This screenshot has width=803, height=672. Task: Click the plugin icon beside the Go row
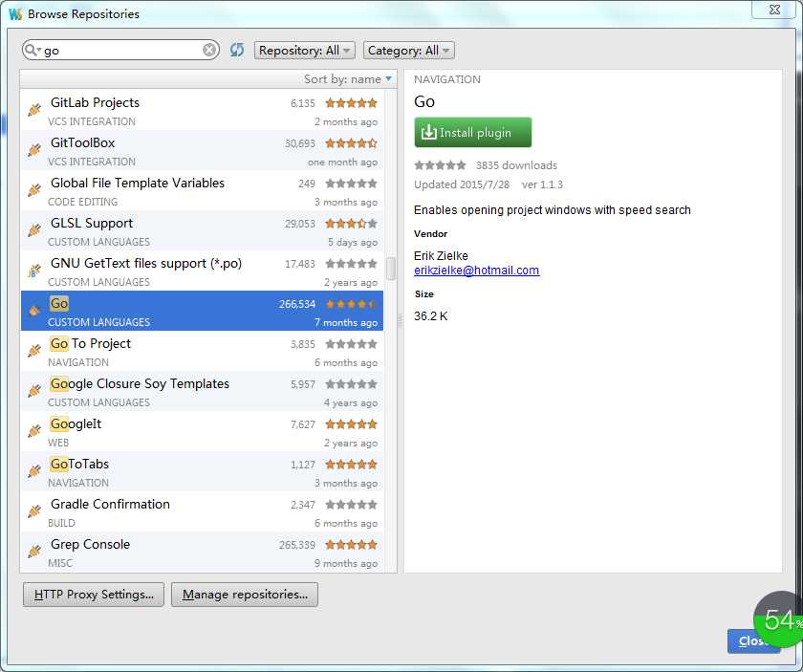click(x=34, y=310)
